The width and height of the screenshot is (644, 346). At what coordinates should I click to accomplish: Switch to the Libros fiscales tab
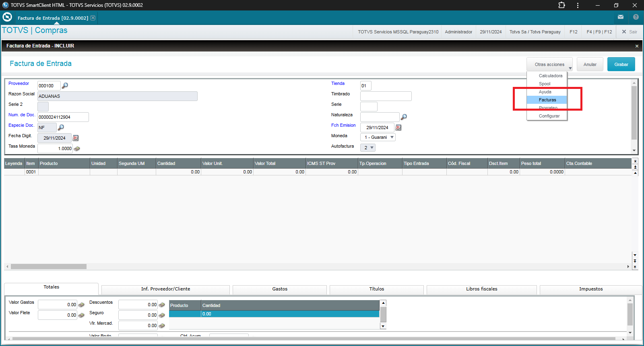[482, 289]
